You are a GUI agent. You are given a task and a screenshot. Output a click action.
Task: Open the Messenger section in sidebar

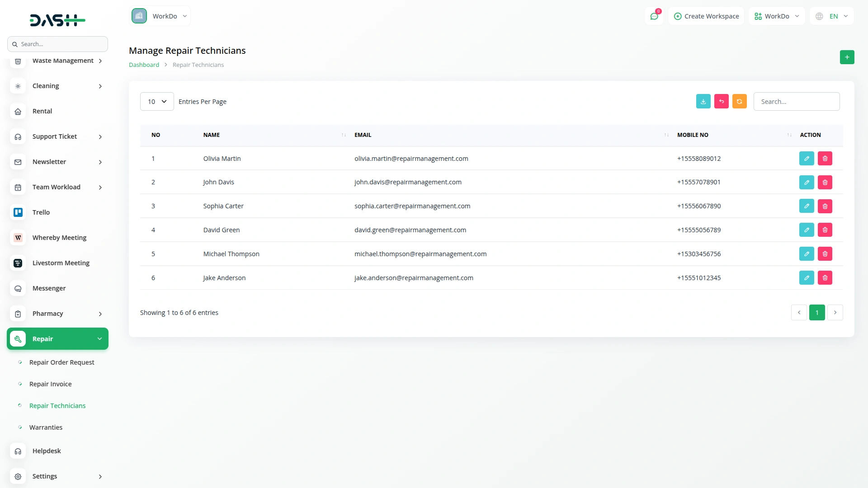pos(49,288)
